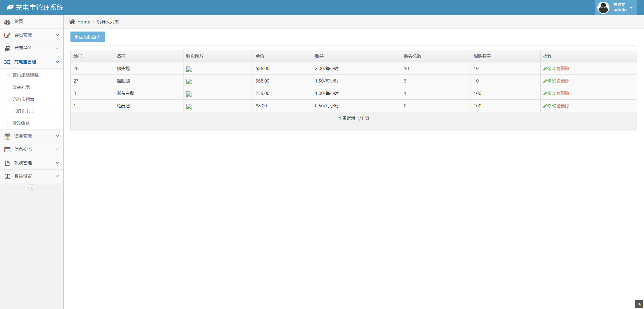
Task: Click the 4 条记录 1/1 页 pagination text
Action: coord(354,118)
